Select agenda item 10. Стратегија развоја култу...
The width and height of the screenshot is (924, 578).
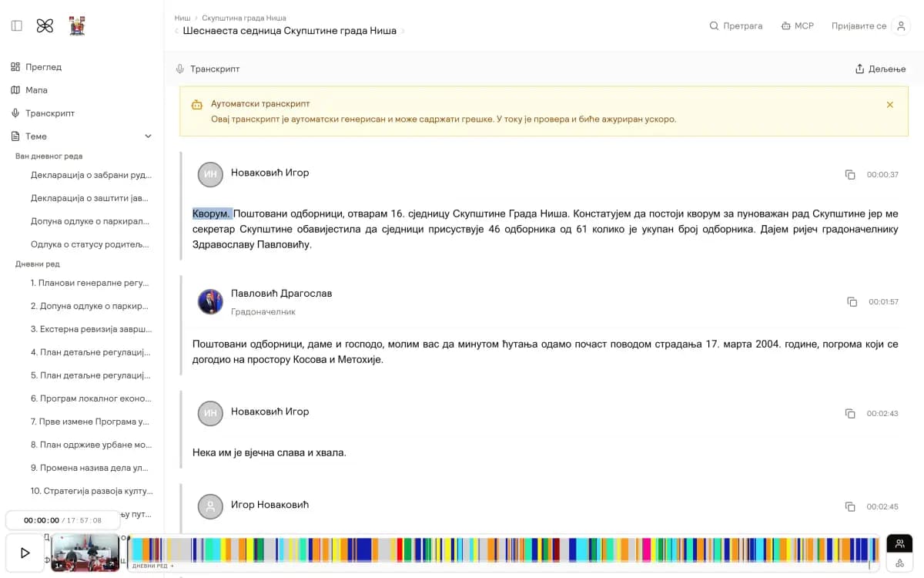click(x=90, y=491)
